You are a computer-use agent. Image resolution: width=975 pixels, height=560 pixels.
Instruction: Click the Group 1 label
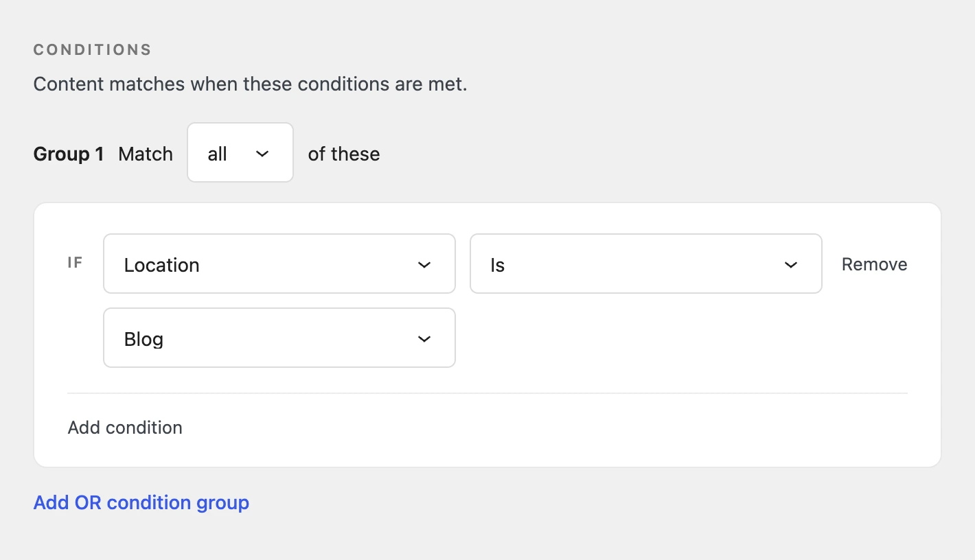click(69, 154)
